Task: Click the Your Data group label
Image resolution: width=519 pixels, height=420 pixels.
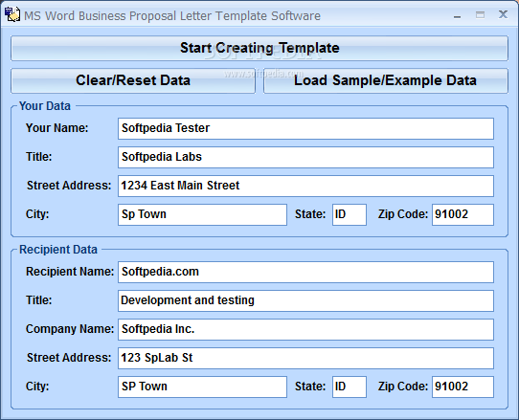Action: coord(45,106)
